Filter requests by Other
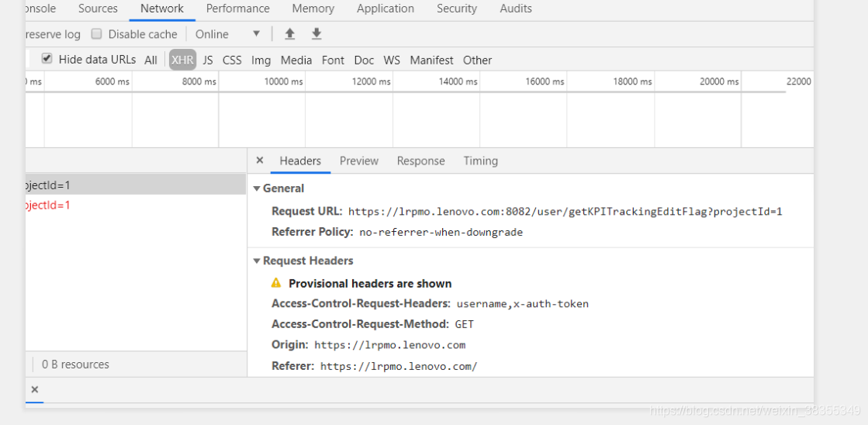868x425 pixels. point(477,60)
